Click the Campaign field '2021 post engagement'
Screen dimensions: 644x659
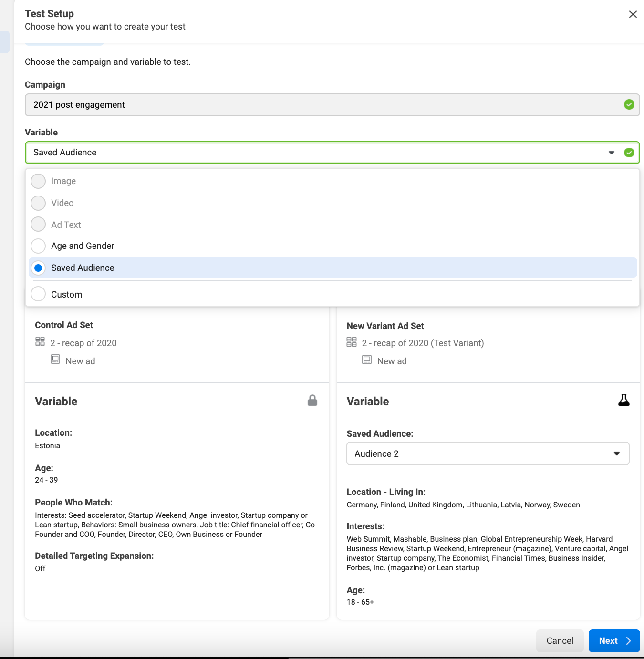pyautogui.click(x=324, y=105)
